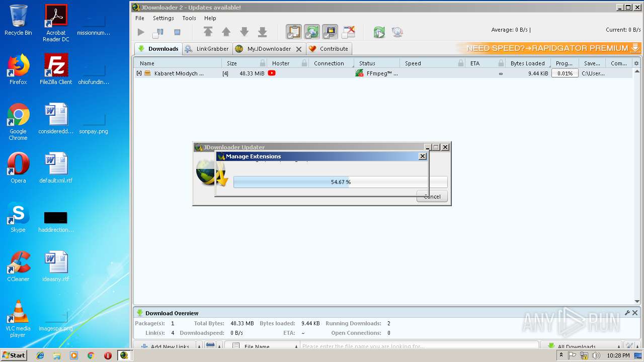
Task: Toggle silent mode window icon
Action: tap(349, 32)
